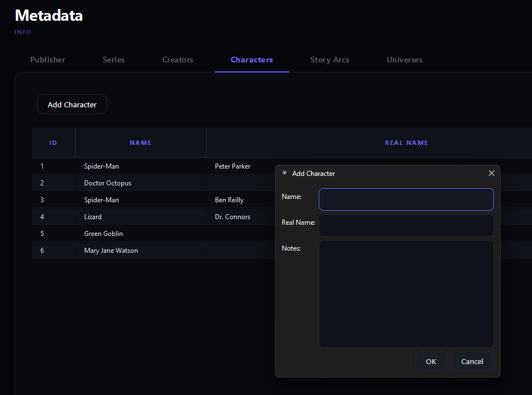Click the Real Name column header
The width and height of the screenshot is (532, 395).
[406, 143]
